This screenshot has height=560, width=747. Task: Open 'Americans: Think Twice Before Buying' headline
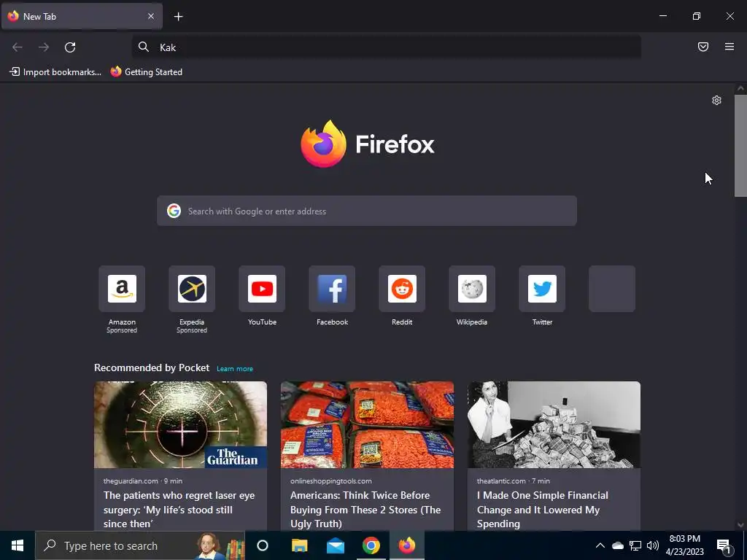365,510
